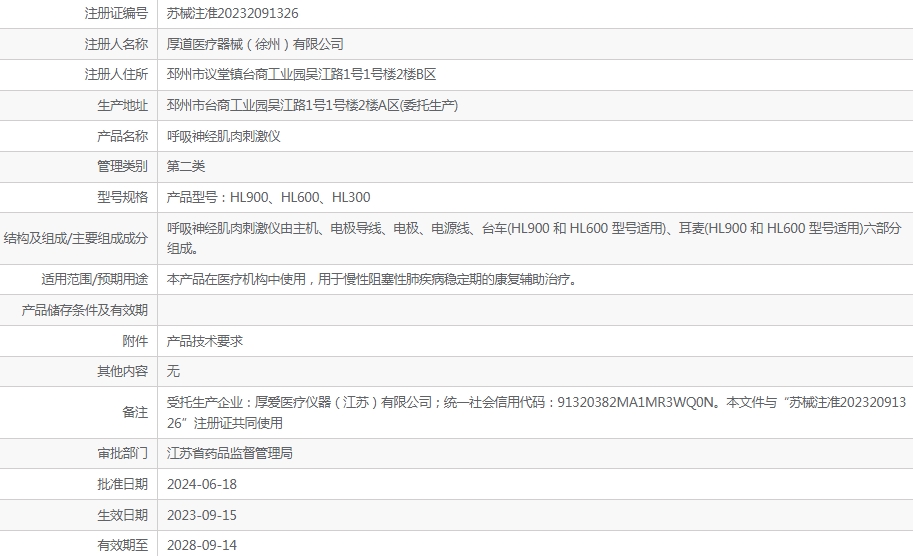The width and height of the screenshot is (913, 556).
Task: Click address ending in 2楼B区
Action: pos(302,75)
